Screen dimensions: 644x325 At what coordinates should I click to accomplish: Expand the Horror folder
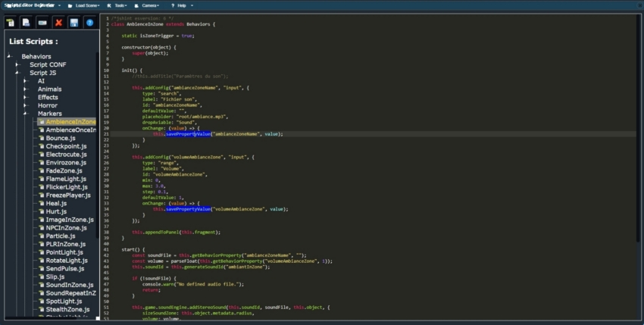[x=27, y=105]
